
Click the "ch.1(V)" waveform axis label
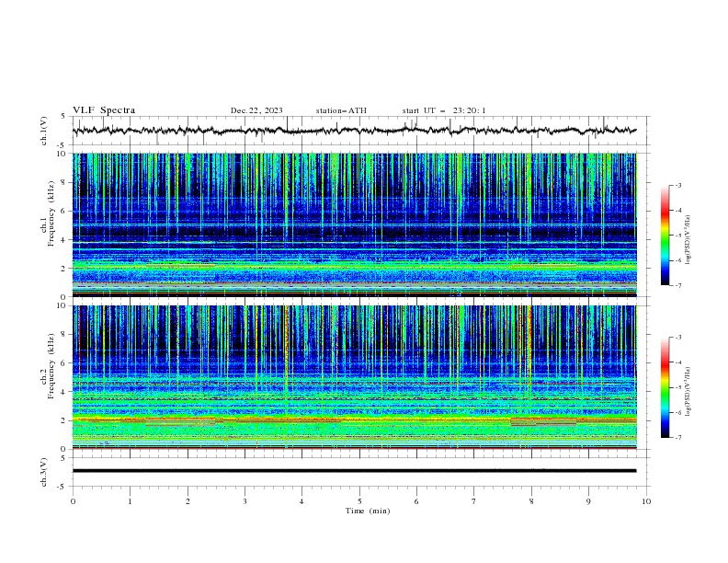(44, 131)
